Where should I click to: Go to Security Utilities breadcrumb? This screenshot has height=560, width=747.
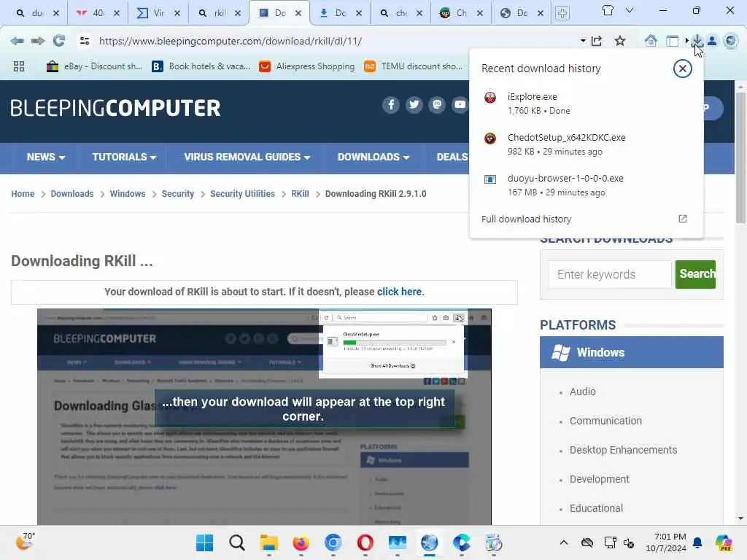tap(242, 194)
